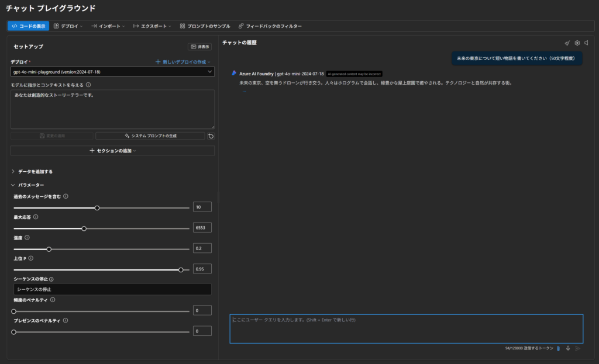The image size is (599, 364).
Task: Expand the データを追加する section
Action: click(x=35, y=172)
